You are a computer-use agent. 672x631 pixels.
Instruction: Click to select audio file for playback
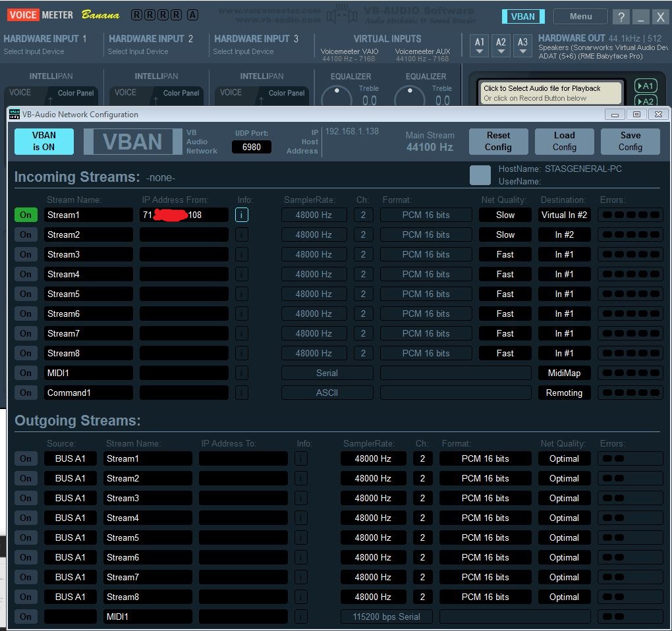coord(550,93)
